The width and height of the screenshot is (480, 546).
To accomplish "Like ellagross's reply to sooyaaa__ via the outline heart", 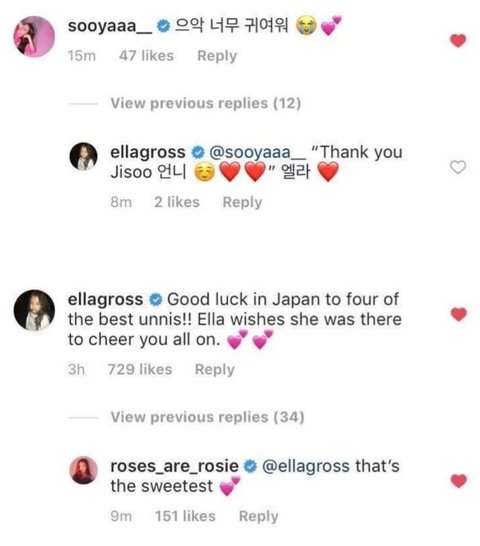I will point(458,167).
